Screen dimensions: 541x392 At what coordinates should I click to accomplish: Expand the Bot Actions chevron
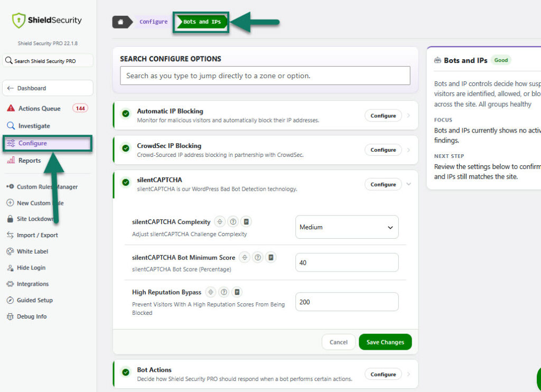[x=409, y=374]
